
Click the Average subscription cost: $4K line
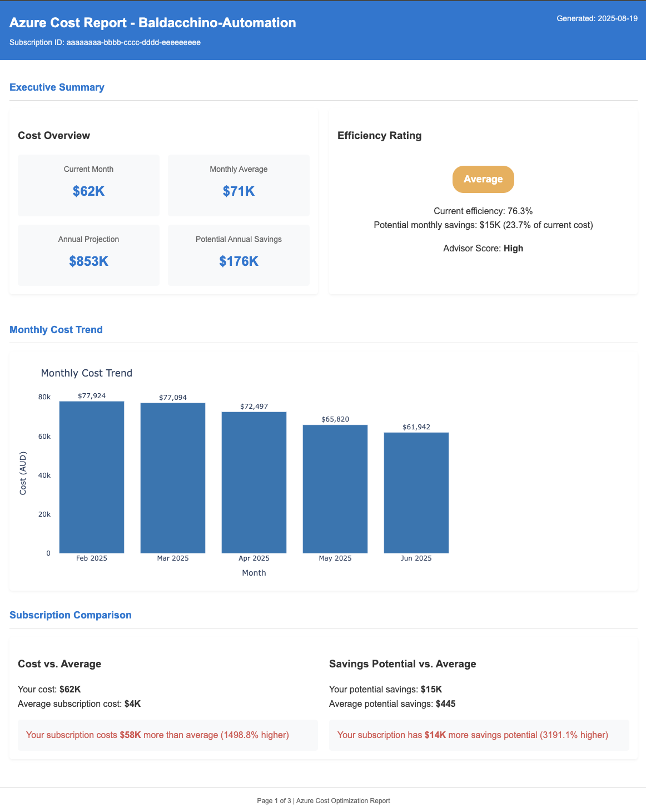pyautogui.click(x=79, y=704)
